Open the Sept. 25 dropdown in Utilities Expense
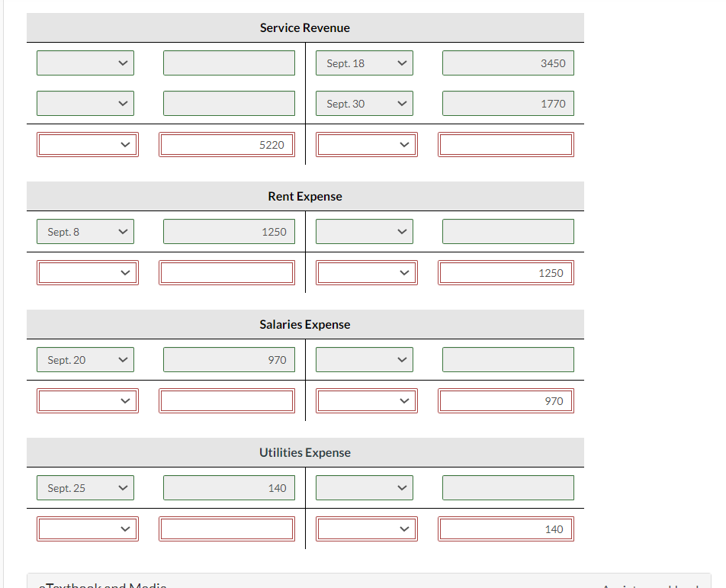This screenshot has height=588, width=726. pos(85,487)
